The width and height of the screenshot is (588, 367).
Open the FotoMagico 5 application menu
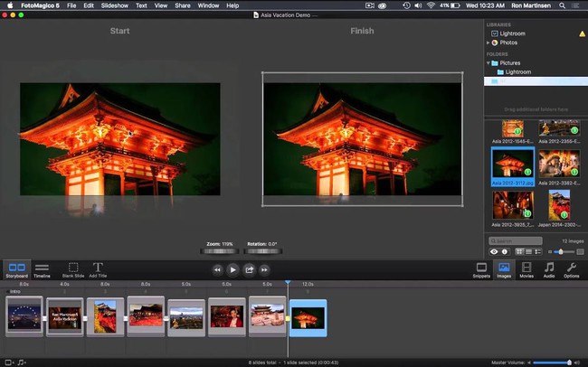click(x=40, y=5)
